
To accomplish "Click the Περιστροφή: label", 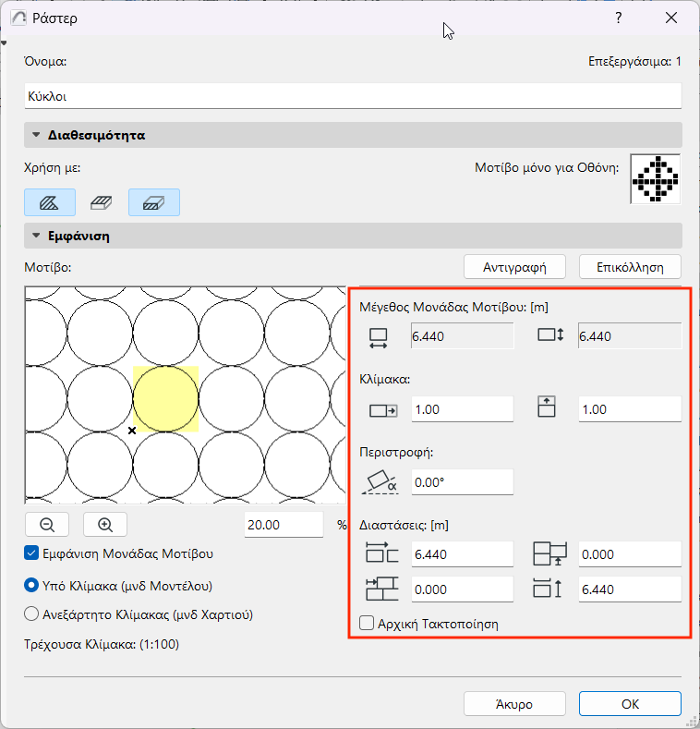I will click(x=396, y=453).
